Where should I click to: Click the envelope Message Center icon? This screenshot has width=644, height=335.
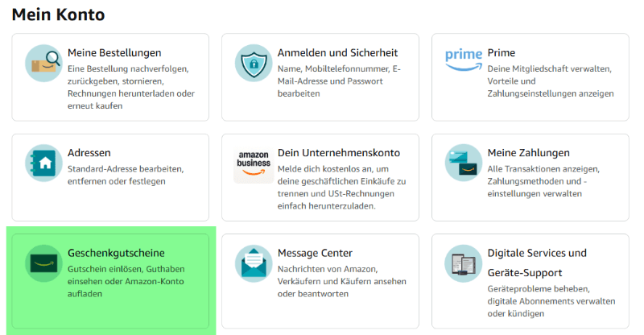(x=254, y=263)
